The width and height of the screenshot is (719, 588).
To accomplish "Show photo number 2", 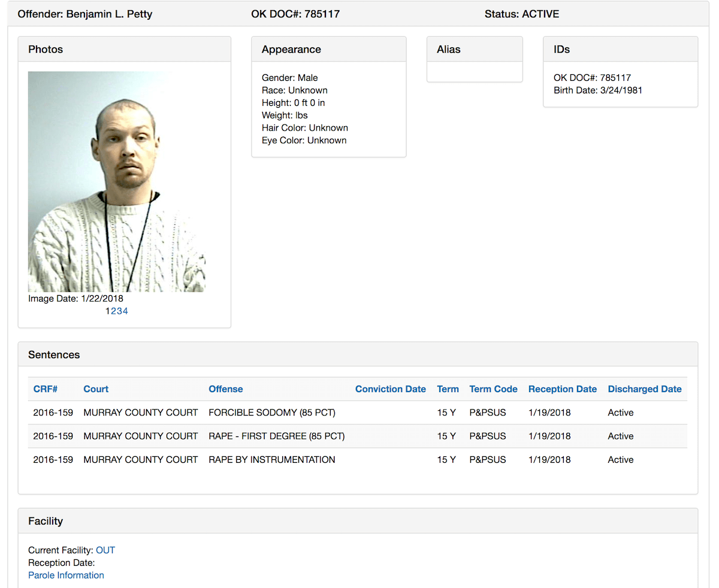I will 114,311.
